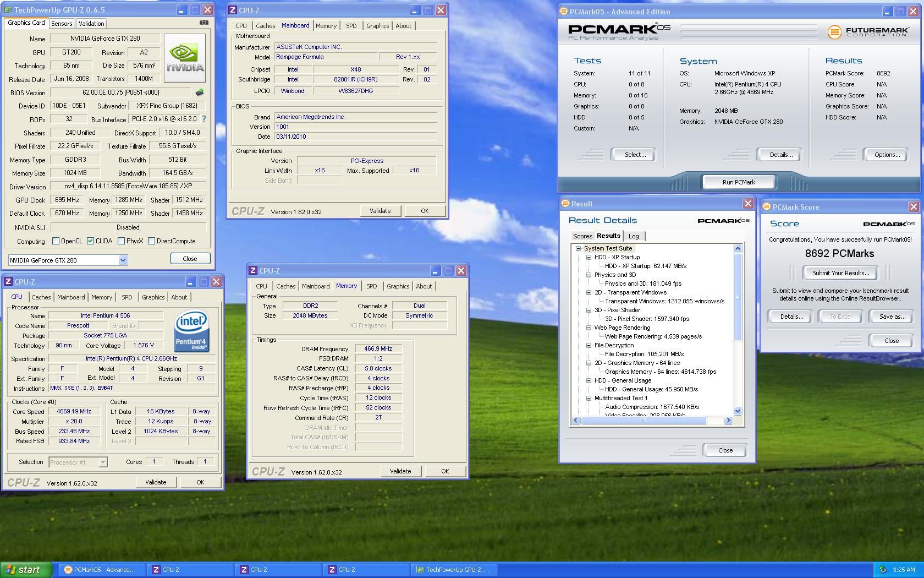The image size is (924, 578).
Task: Click scroll down arrow in results tree
Action: (x=738, y=411)
